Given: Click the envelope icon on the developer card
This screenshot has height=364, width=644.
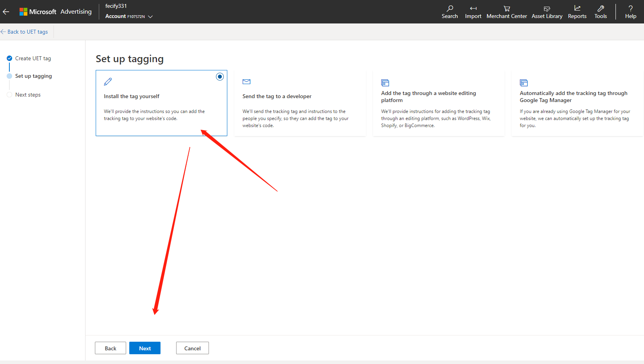Looking at the screenshot, I should coord(246,82).
